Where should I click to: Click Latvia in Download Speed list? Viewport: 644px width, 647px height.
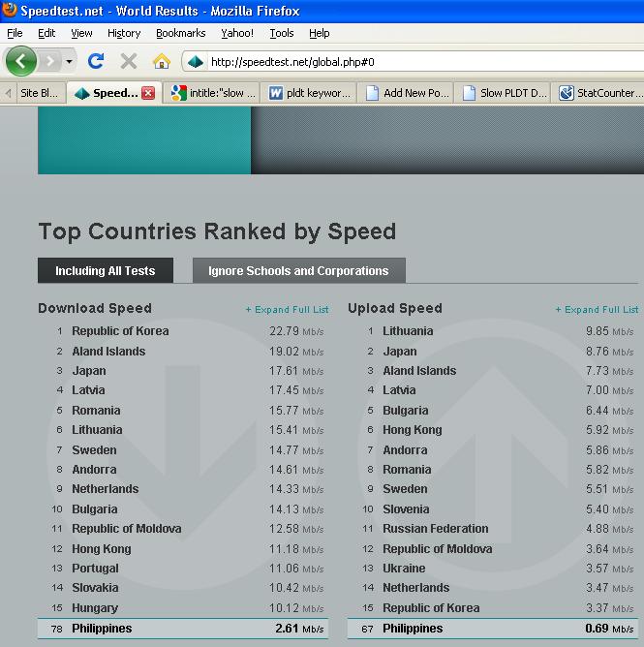pyautogui.click(x=88, y=390)
